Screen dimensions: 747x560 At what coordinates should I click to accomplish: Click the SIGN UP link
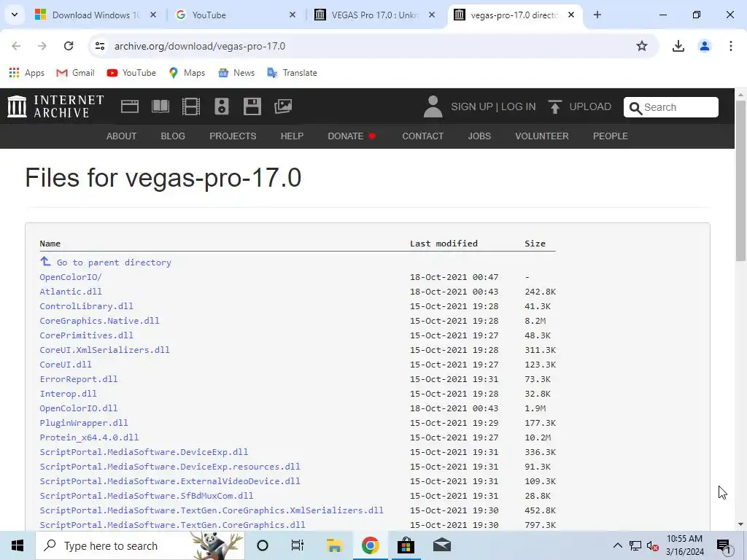tap(472, 106)
